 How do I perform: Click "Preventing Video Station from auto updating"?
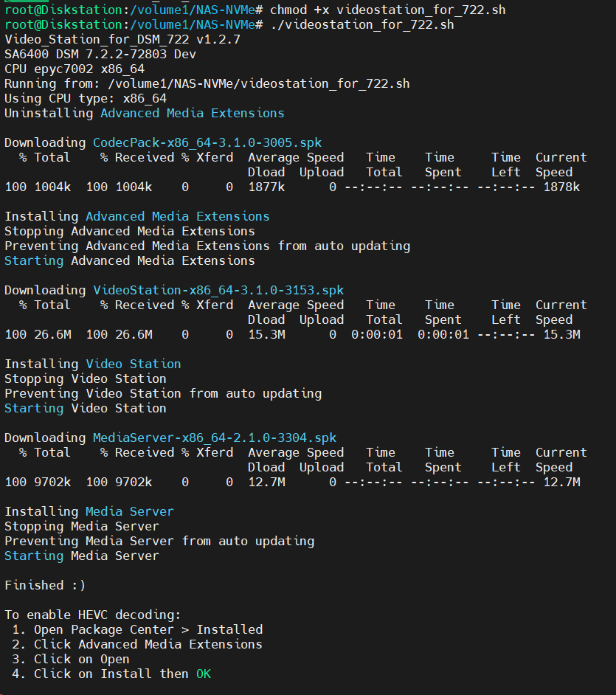[x=163, y=393]
